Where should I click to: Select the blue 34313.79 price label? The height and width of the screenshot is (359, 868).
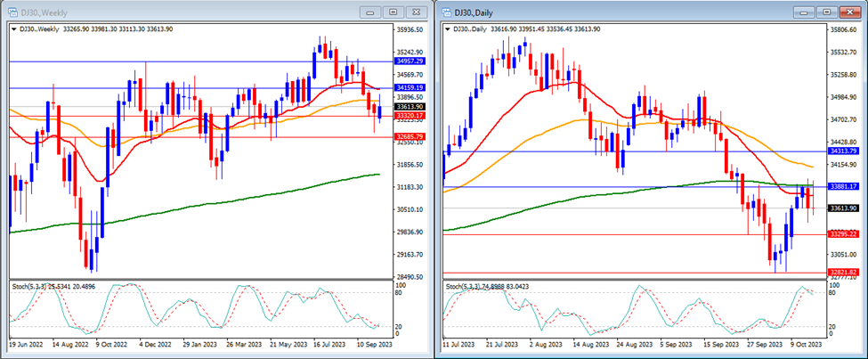[843, 151]
